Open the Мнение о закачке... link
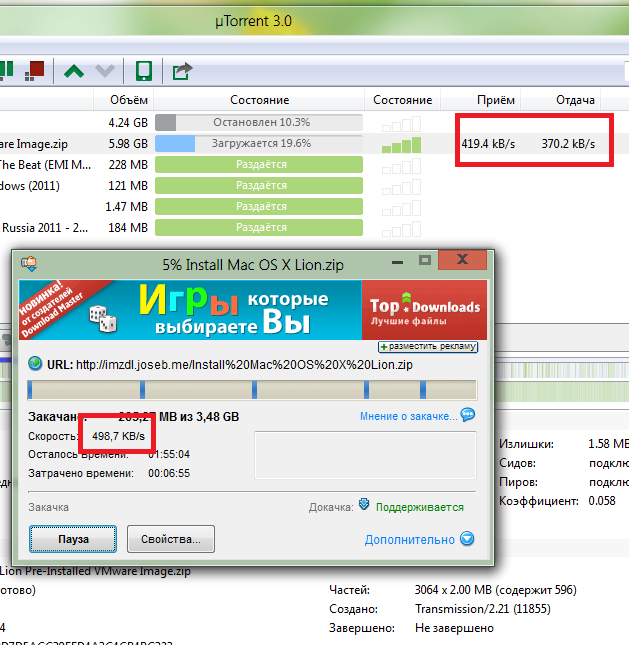The width and height of the screenshot is (629, 645). (409, 416)
